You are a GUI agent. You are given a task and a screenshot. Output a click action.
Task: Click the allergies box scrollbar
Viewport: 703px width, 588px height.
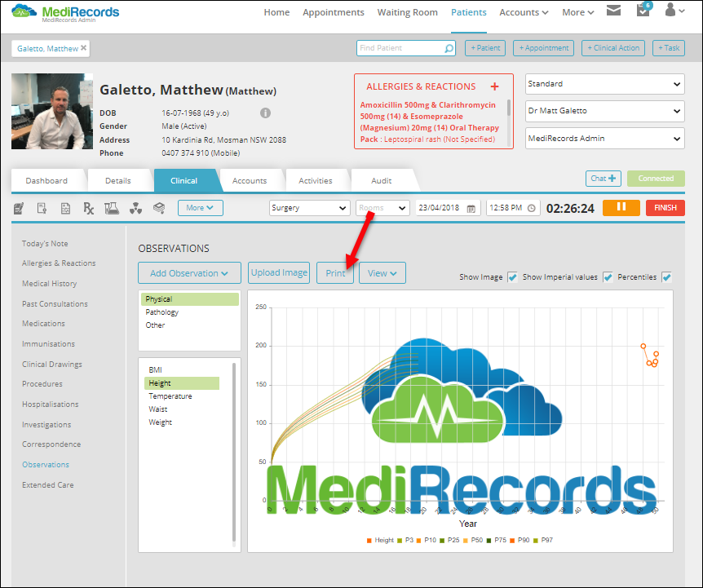coord(508,107)
